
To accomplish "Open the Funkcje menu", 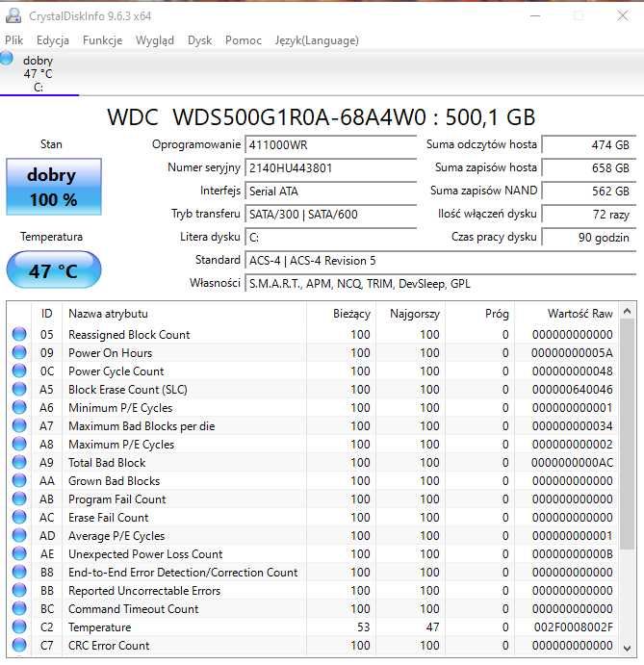I will [102, 40].
